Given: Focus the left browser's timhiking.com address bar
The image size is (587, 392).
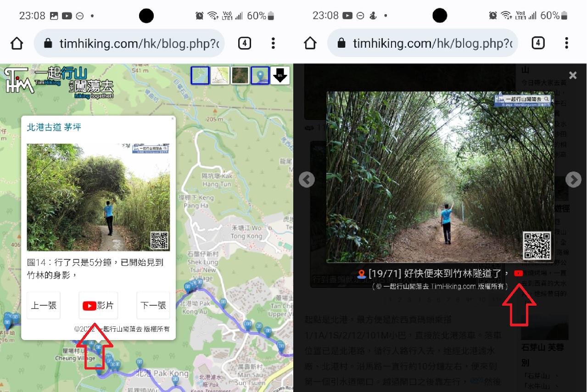Looking at the screenshot, I should [x=129, y=44].
